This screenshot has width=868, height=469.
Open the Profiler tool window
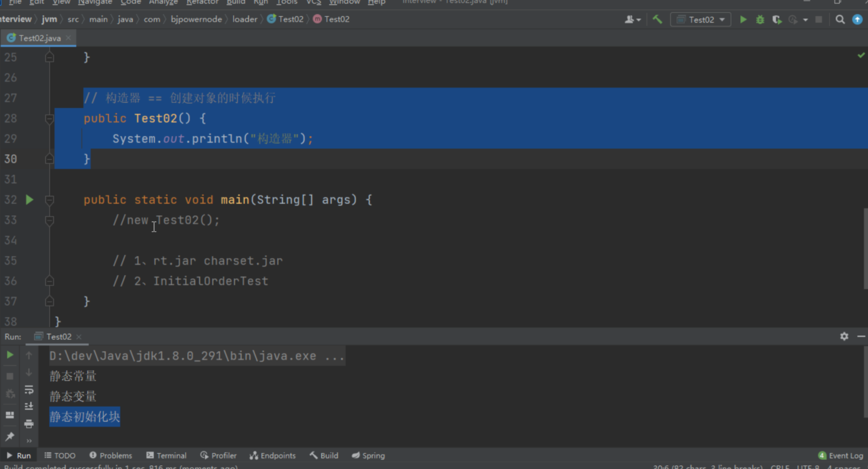point(219,455)
